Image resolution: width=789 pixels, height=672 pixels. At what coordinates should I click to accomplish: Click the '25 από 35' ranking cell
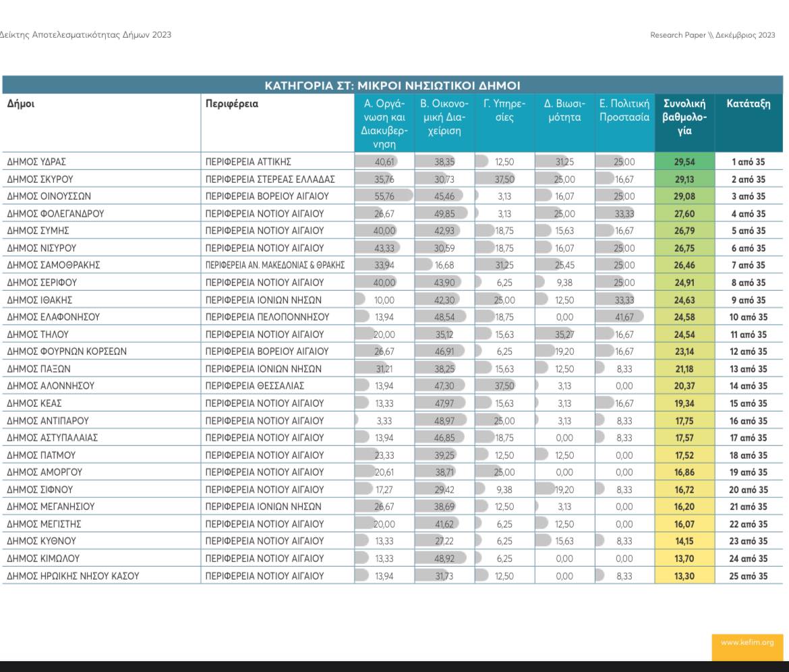[748, 576]
